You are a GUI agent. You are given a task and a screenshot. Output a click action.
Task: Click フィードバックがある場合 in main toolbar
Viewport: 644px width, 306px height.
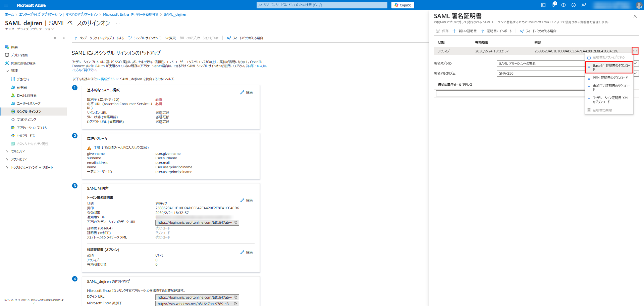pos(245,38)
